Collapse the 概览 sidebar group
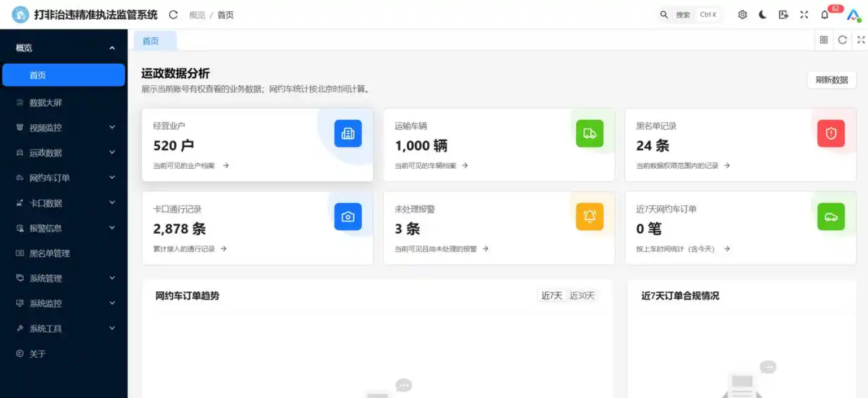The image size is (868, 398). (x=64, y=48)
